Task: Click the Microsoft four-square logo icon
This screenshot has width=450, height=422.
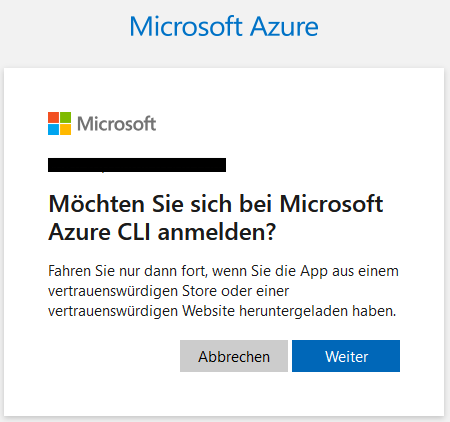Action: [x=59, y=123]
